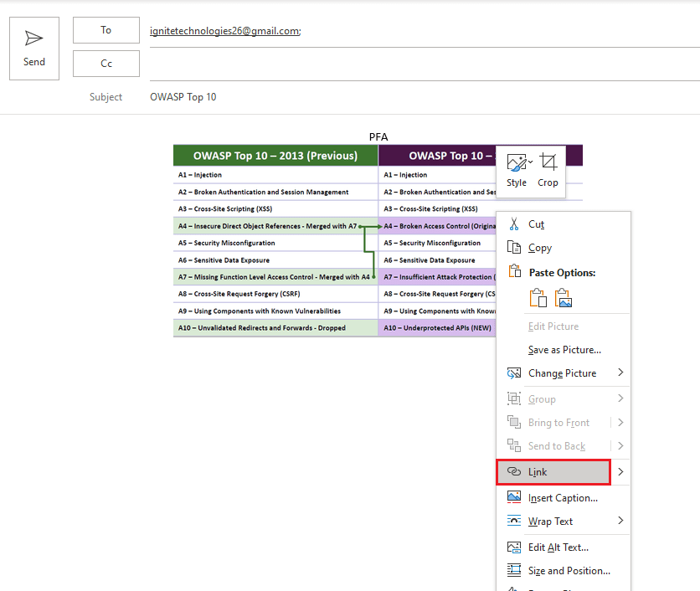Image resolution: width=700 pixels, height=591 pixels.
Task: Click the Insert Caption picture icon
Action: point(514,497)
